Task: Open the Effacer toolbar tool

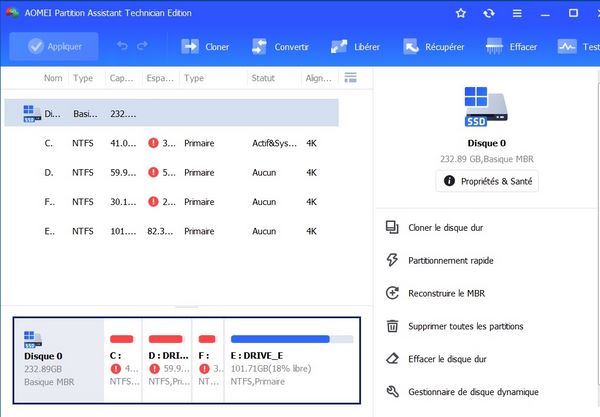Action: tap(511, 47)
